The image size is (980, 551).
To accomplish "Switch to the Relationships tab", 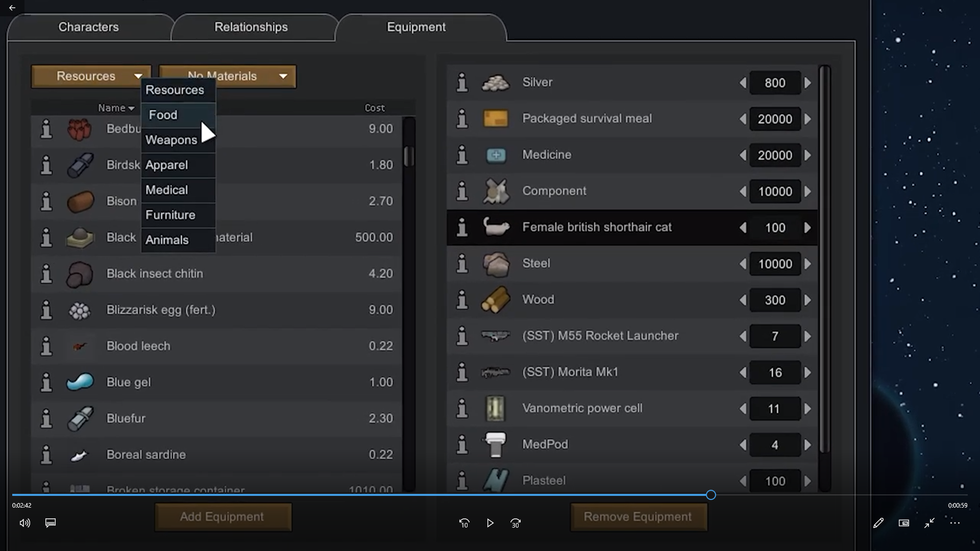I will [x=251, y=27].
